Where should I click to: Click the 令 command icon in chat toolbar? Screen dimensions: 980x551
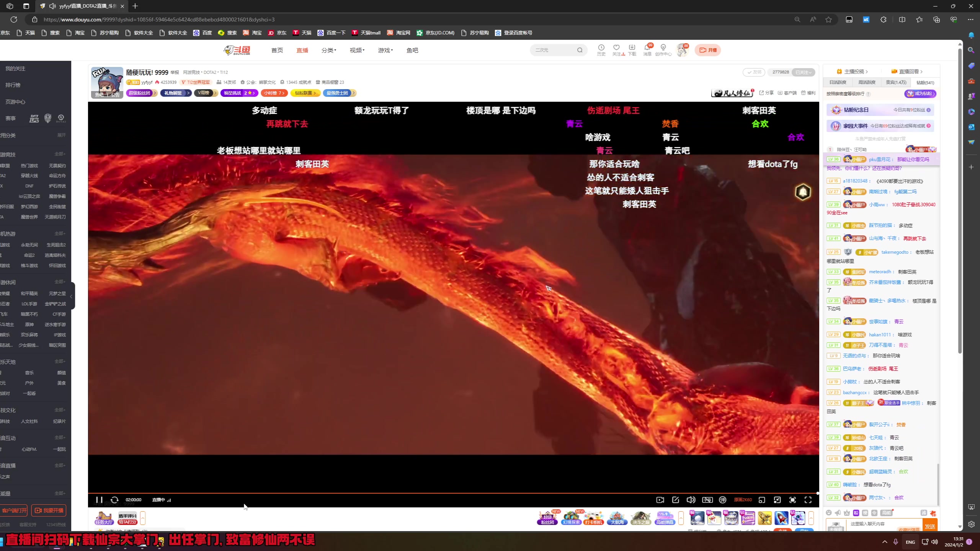[x=874, y=513]
